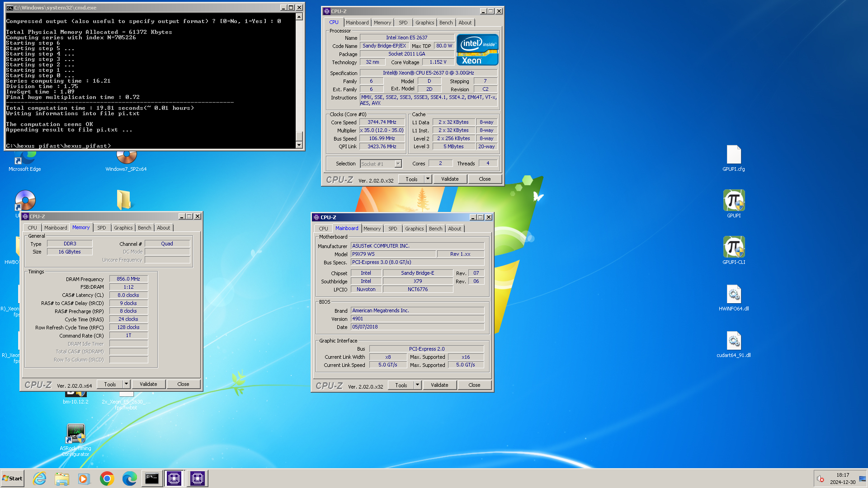The height and width of the screenshot is (488, 868).
Task: Click the Multiplier value x 35.0
Action: (382, 130)
